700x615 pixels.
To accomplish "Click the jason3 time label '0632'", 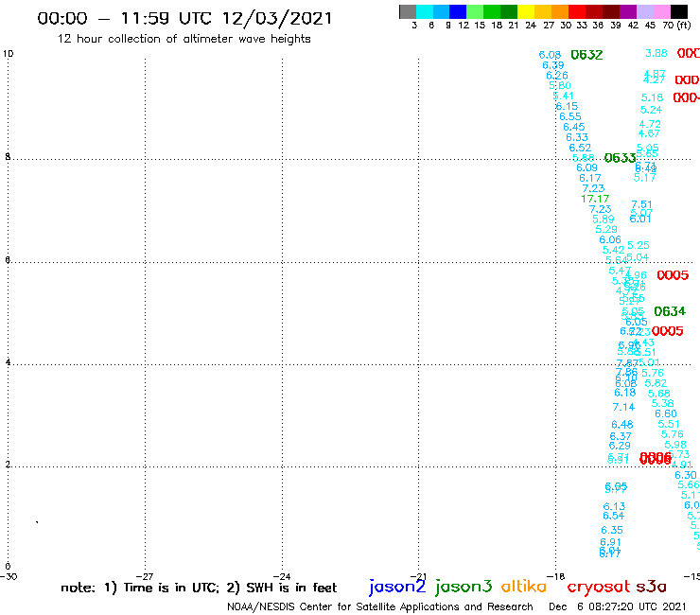I will coord(586,55).
